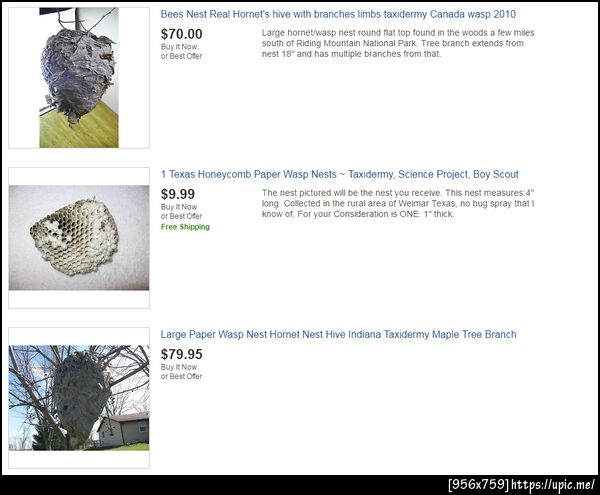Screen dimensions: 600x495
Task: Click 'Buy It Now' under the $70.00 price
Action: [x=179, y=47]
